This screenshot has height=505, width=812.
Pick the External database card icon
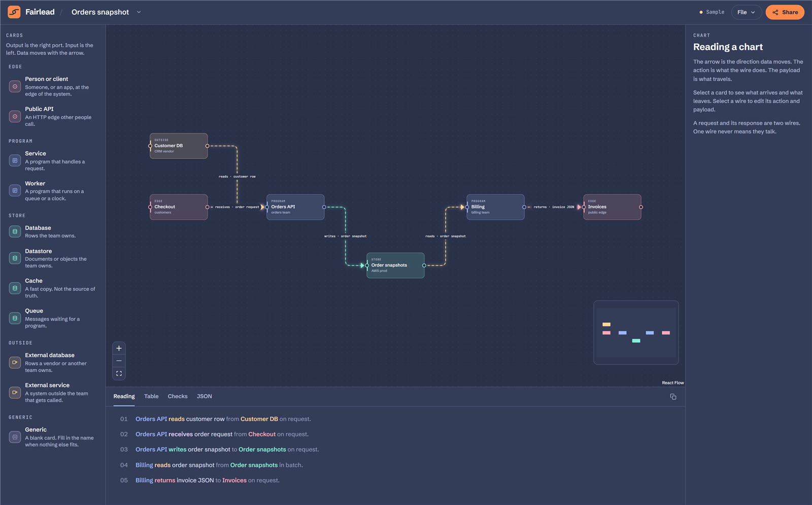[x=15, y=362]
